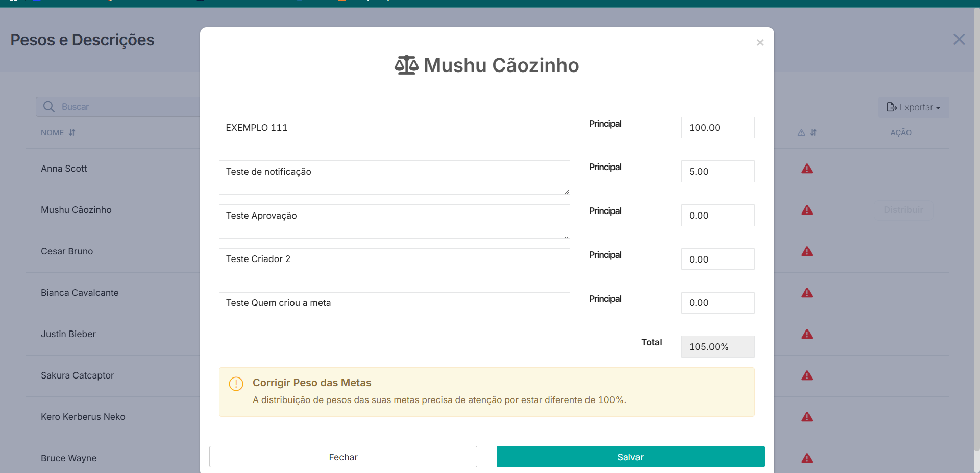Open the Exportar dropdown
980x473 pixels.
pos(914,107)
